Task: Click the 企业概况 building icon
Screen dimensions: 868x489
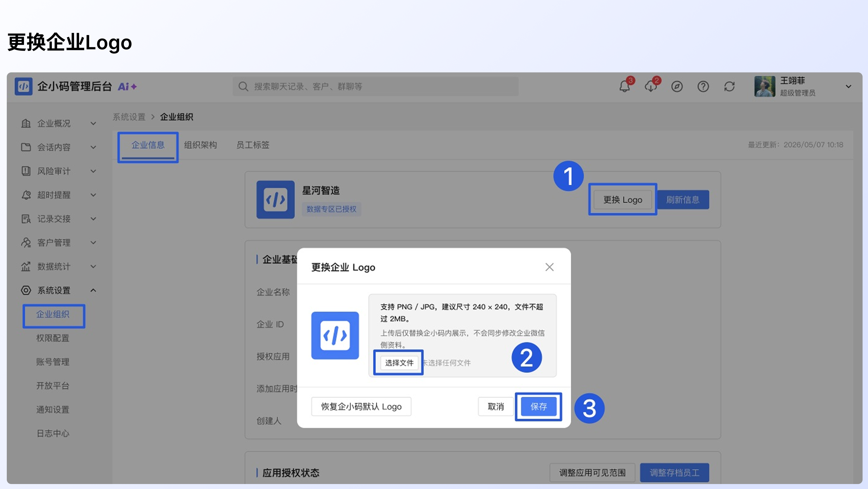Action: (x=26, y=123)
